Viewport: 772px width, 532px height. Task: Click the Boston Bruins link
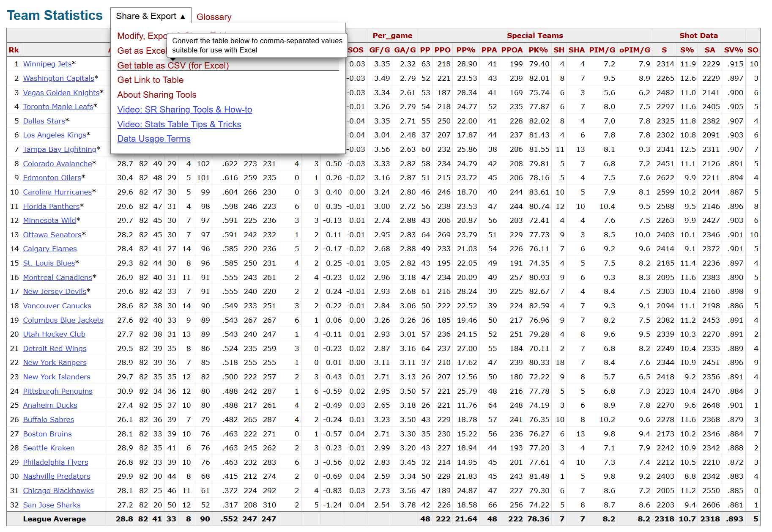click(x=47, y=434)
